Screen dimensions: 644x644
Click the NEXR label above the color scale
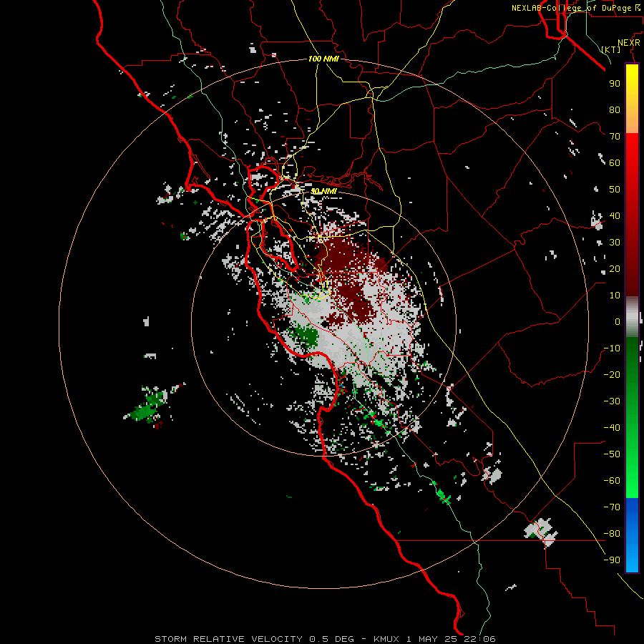pyautogui.click(x=628, y=43)
